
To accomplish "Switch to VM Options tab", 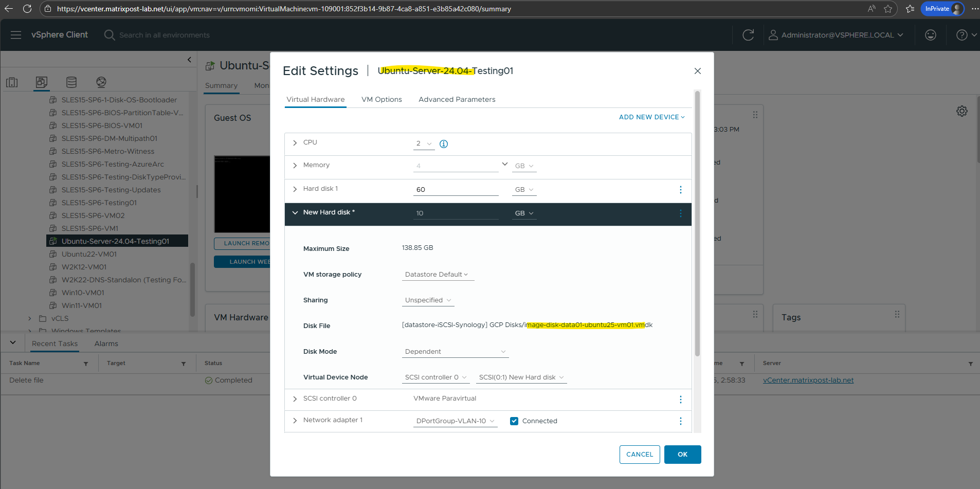I will (382, 100).
